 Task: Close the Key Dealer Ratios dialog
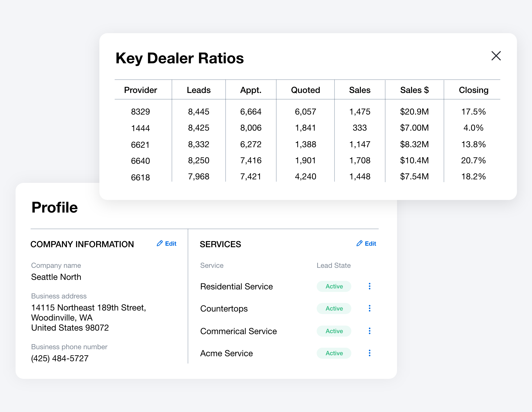point(496,56)
